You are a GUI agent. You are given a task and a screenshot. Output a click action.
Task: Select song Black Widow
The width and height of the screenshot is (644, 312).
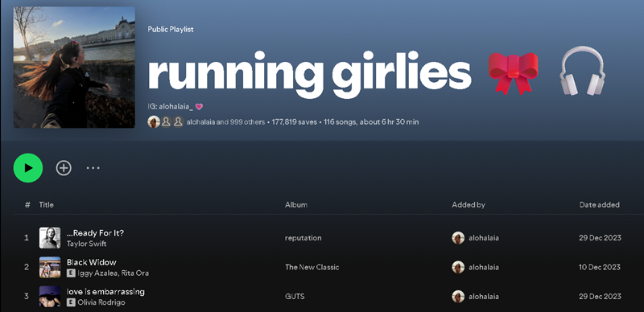tap(92, 262)
